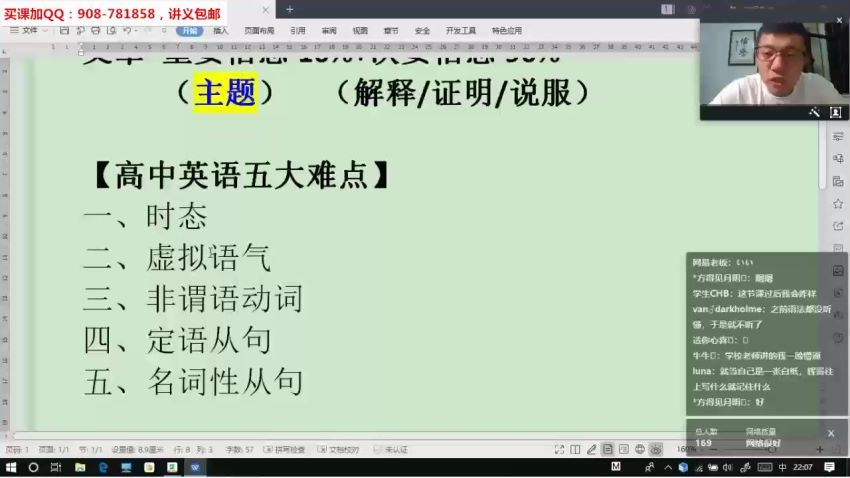Click the star icon in right sidebar

(x=838, y=181)
